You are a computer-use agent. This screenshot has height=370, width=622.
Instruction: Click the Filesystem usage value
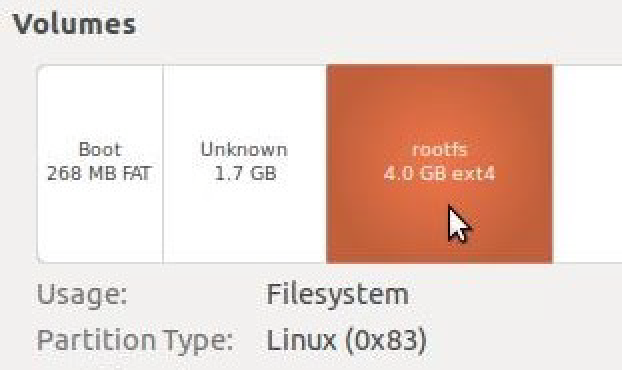pos(337,295)
